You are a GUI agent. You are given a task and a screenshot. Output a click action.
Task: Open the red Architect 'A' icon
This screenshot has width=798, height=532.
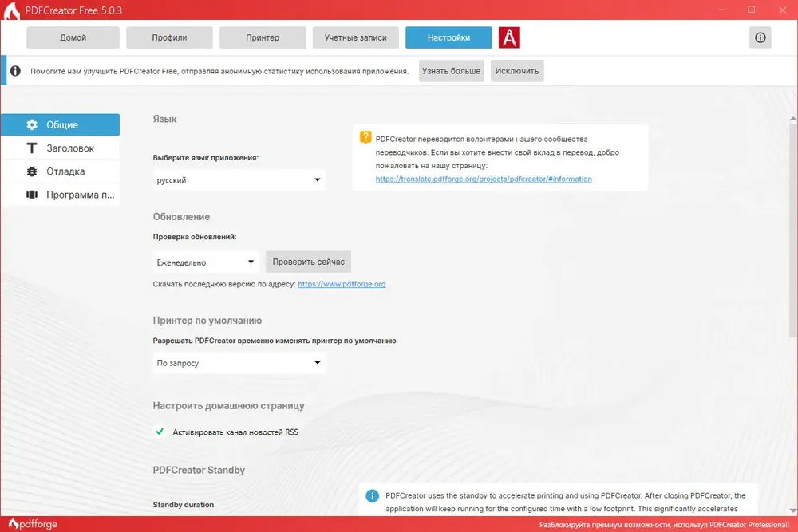pos(509,37)
